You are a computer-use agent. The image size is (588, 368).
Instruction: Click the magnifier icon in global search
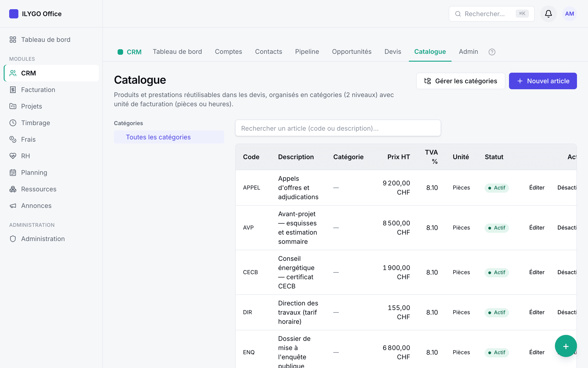click(x=458, y=14)
